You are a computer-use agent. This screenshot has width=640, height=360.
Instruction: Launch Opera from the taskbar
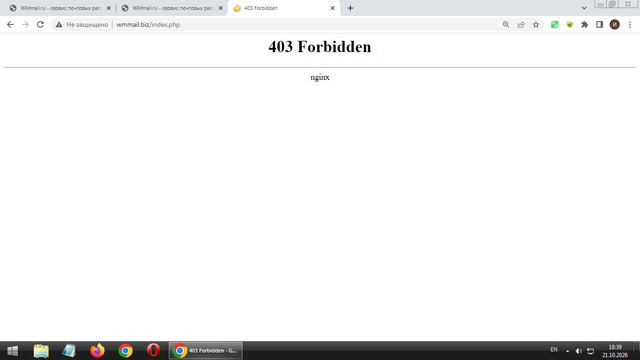[153, 351]
